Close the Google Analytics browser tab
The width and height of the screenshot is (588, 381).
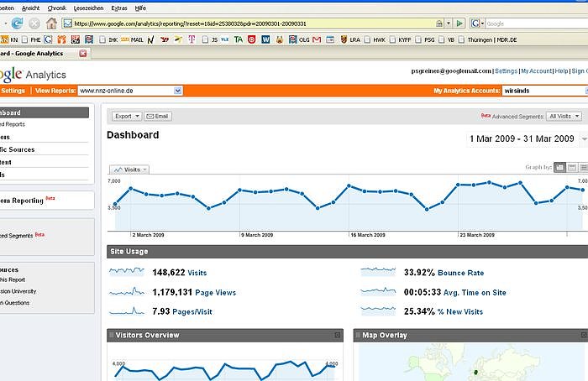(x=83, y=54)
